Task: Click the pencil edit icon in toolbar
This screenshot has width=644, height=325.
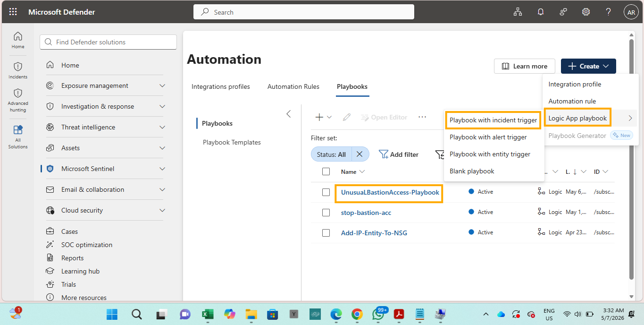Action: pyautogui.click(x=347, y=117)
